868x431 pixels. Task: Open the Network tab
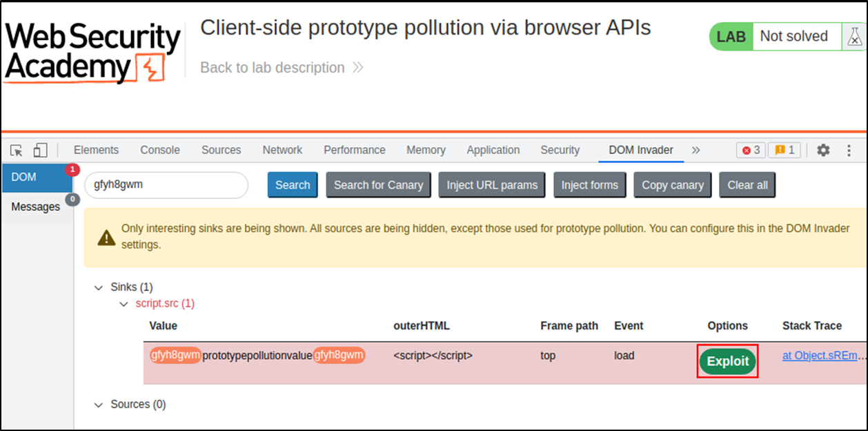282,150
